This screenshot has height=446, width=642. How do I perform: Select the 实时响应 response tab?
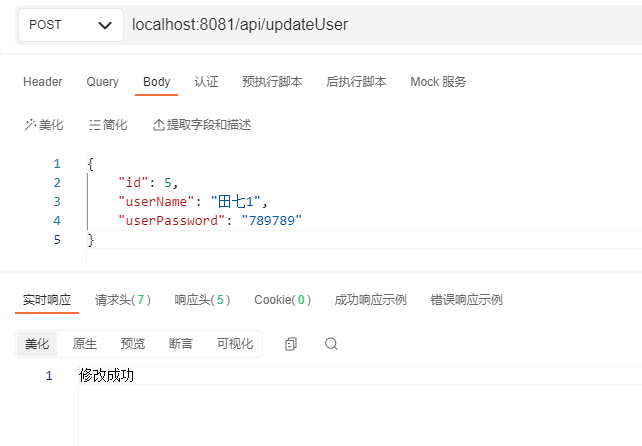click(47, 300)
